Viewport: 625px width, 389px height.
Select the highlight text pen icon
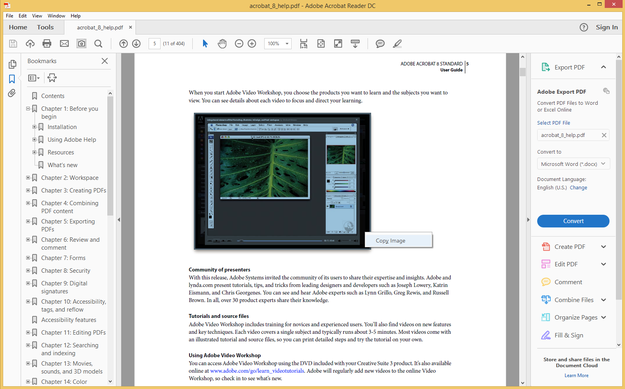tap(397, 44)
